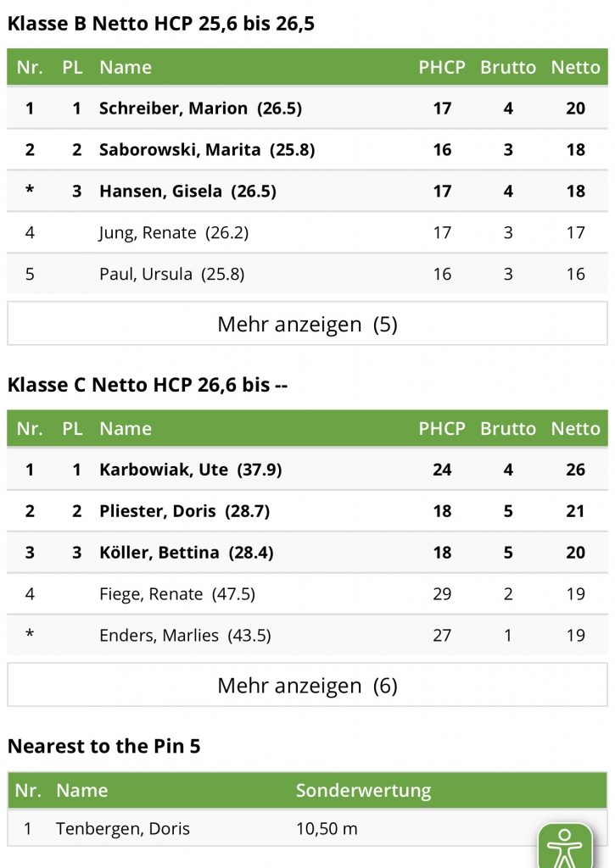Click the Brutto column header in Klasse C
This screenshot has height=868, width=615.
click(x=508, y=428)
